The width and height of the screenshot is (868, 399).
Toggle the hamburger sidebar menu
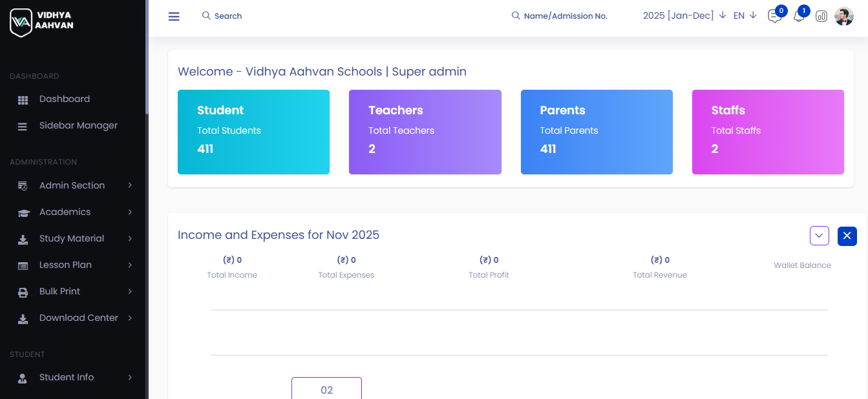[174, 16]
